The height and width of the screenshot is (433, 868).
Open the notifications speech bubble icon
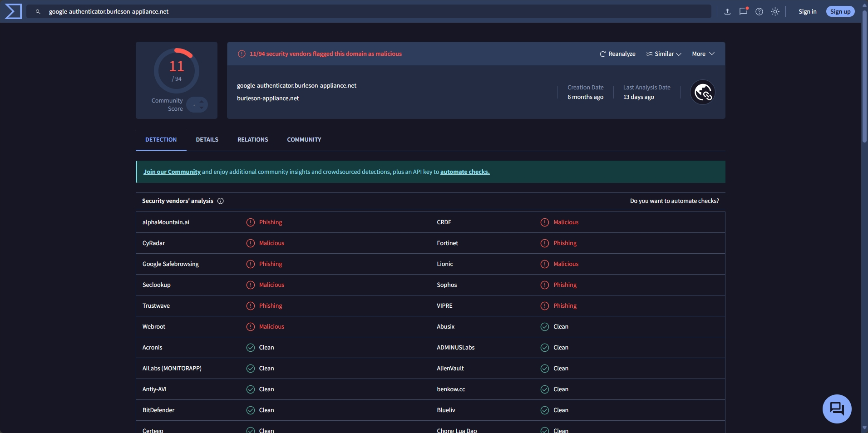pos(743,12)
